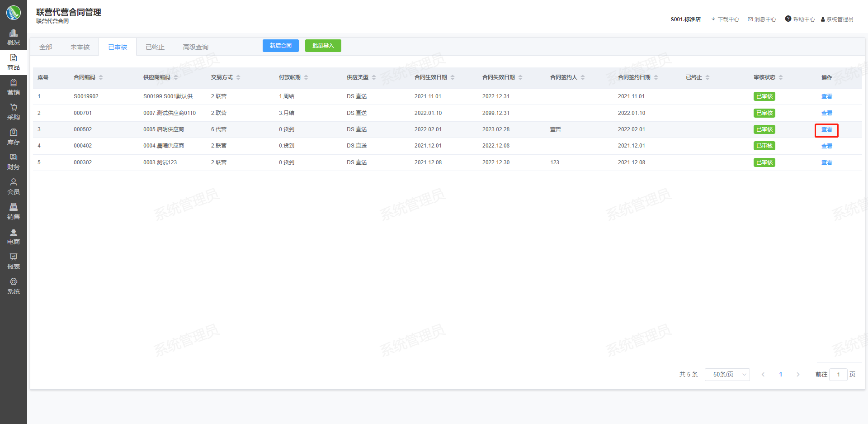
Task: Open the 概况 overview sidebar icon
Action: (14, 33)
